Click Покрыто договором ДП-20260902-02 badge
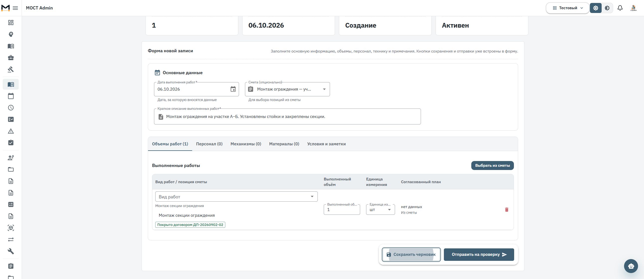644x279 pixels. pos(190,225)
